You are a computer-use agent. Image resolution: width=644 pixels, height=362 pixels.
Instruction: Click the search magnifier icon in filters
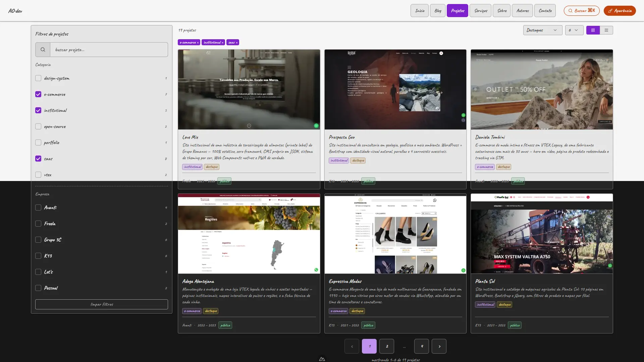point(43,50)
